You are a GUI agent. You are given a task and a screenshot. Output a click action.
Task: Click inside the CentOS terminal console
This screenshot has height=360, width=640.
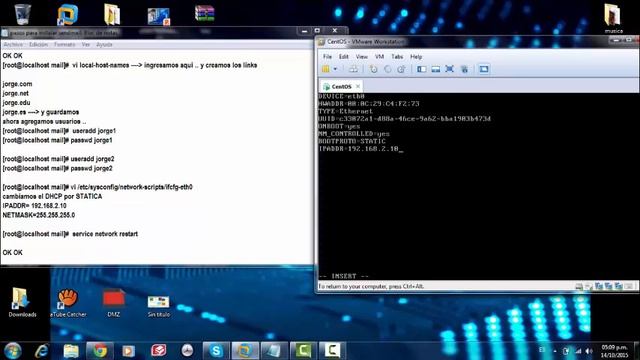478,186
